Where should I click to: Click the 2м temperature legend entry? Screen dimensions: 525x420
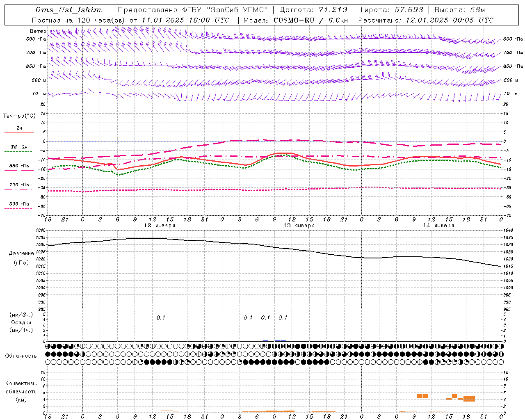coord(19,128)
